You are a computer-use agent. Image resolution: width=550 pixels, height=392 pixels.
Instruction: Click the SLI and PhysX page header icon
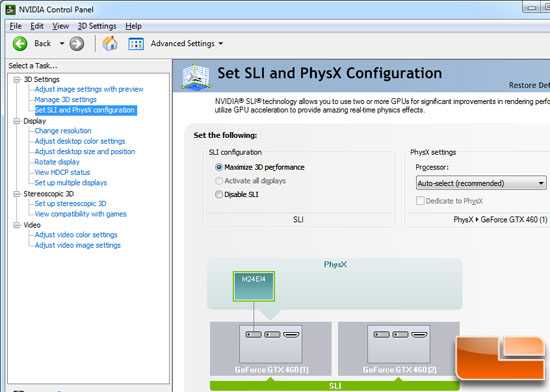[x=195, y=76]
